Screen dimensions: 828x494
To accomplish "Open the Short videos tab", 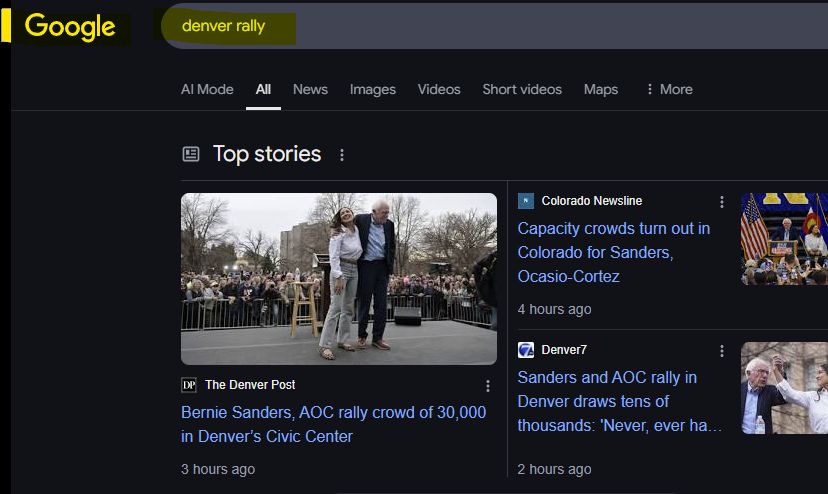I will click(522, 89).
